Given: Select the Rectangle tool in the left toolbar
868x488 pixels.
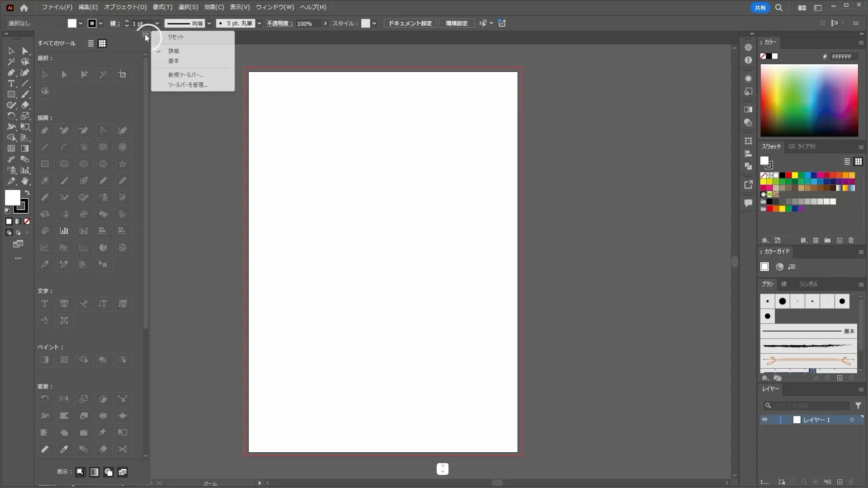Looking at the screenshot, I should [x=11, y=94].
